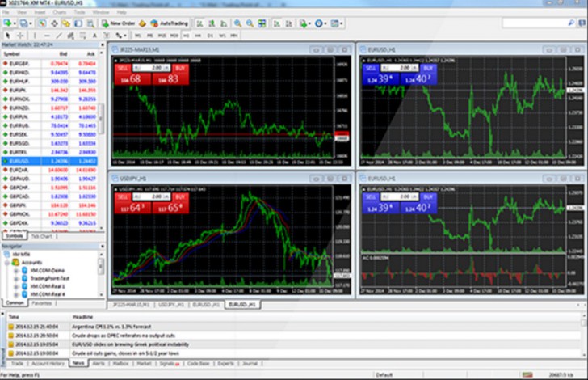Toggle the W1 timeframe button
The height and width of the screenshot is (380, 588).
click(222, 36)
